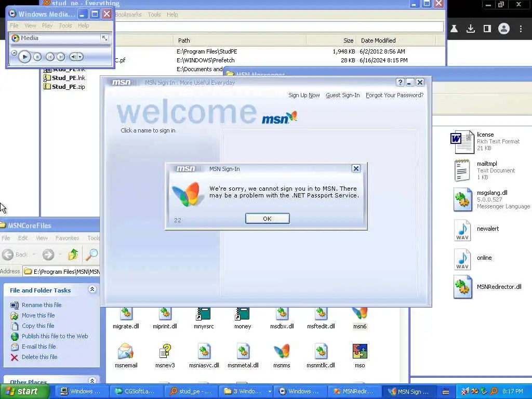Select msdbx.dll file
Viewport: 532px width, 399px height.
282,319
